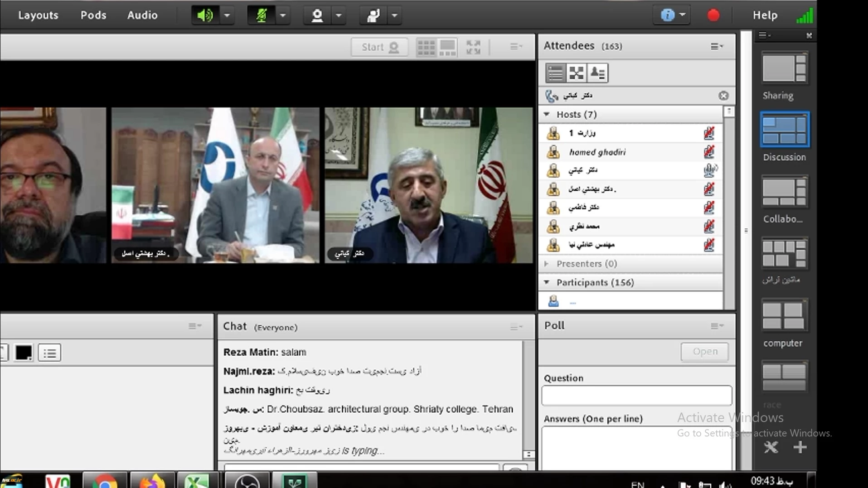This screenshot has width=868, height=488.
Task: Click the poll Question input field
Action: 636,396
